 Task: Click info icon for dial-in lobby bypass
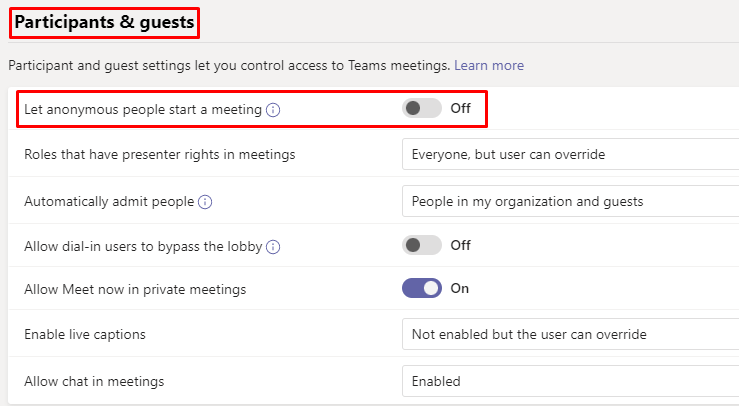pos(273,246)
